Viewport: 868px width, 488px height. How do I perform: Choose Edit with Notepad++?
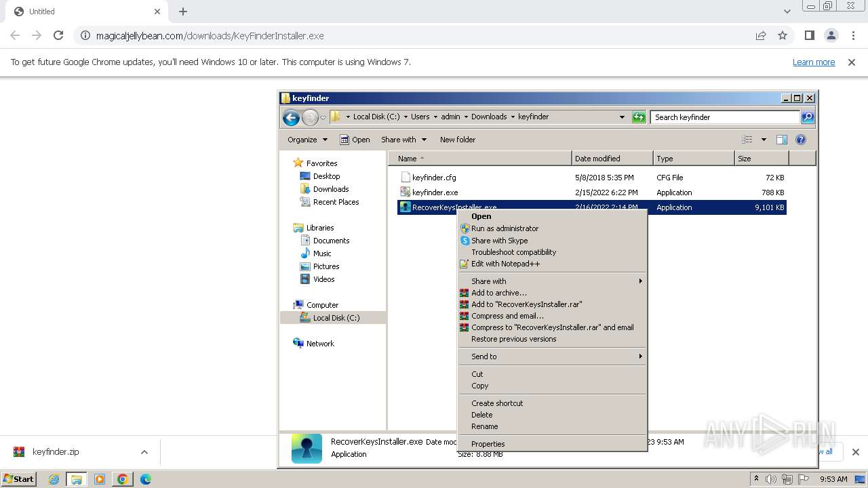pos(552,264)
